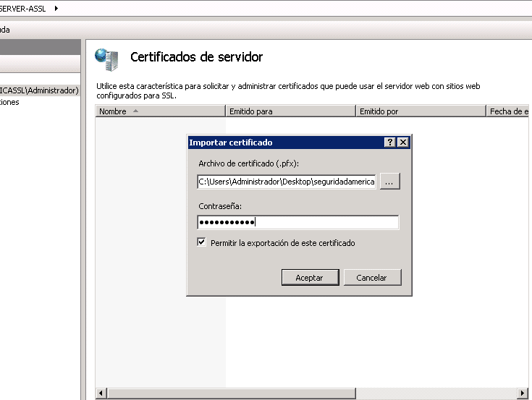Sort by the Fecha de expiración column
This screenshot has height=400, width=532.
point(509,111)
